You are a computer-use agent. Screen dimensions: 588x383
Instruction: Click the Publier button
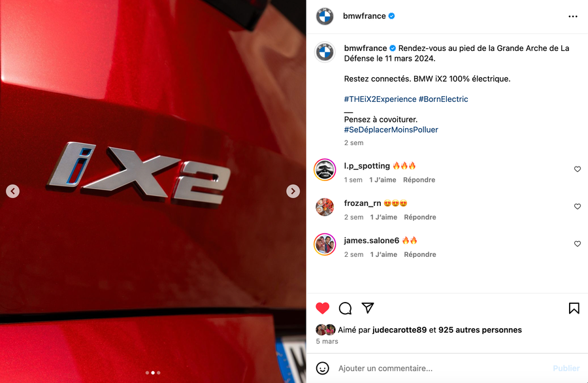coord(566,369)
